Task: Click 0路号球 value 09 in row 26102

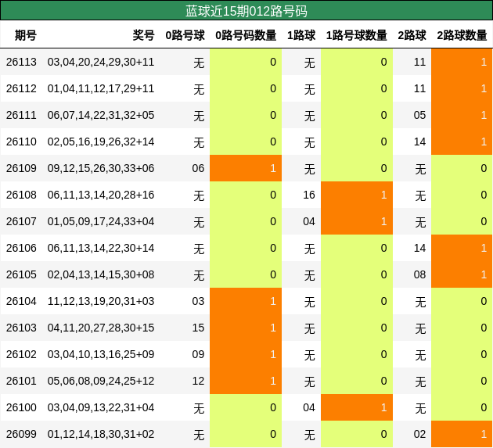Action: 198,354
